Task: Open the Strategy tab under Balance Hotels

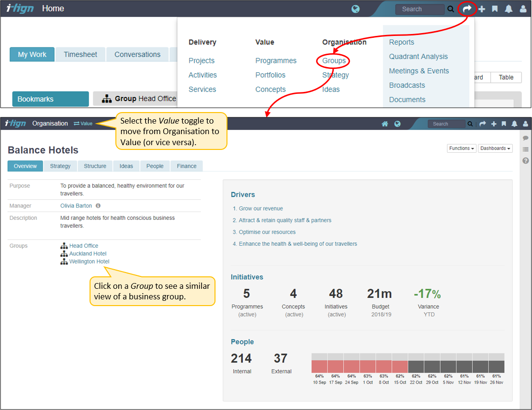Action: click(x=60, y=166)
